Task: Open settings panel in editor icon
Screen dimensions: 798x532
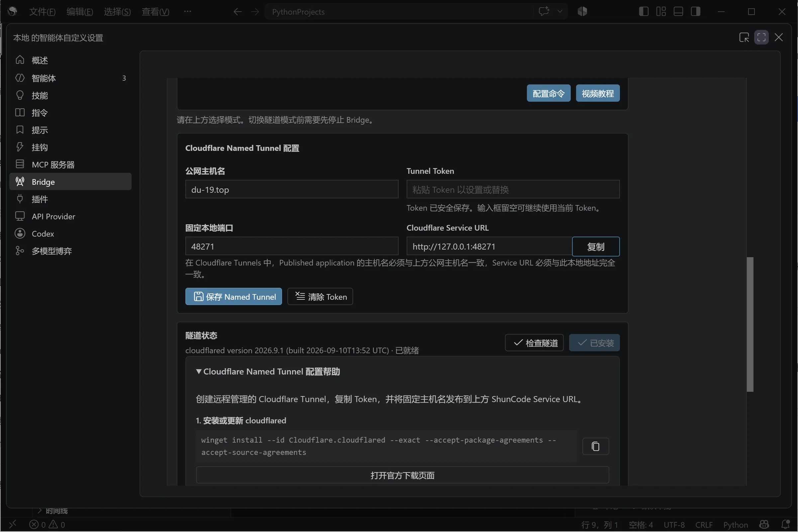Action: pyautogui.click(x=744, y=37)
